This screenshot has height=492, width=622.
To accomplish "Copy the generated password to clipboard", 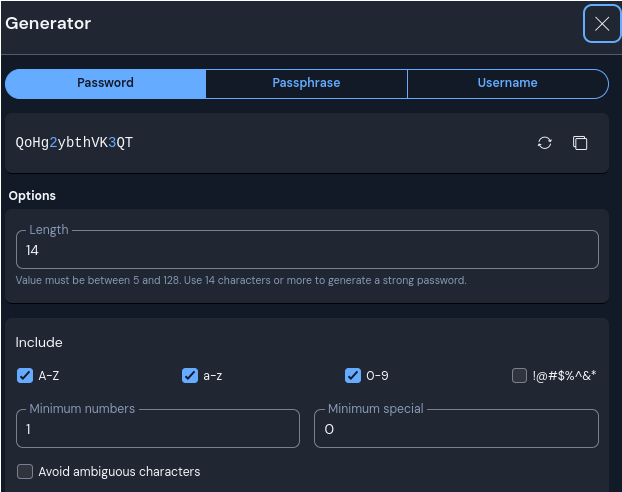I will (x=580, y=143).
